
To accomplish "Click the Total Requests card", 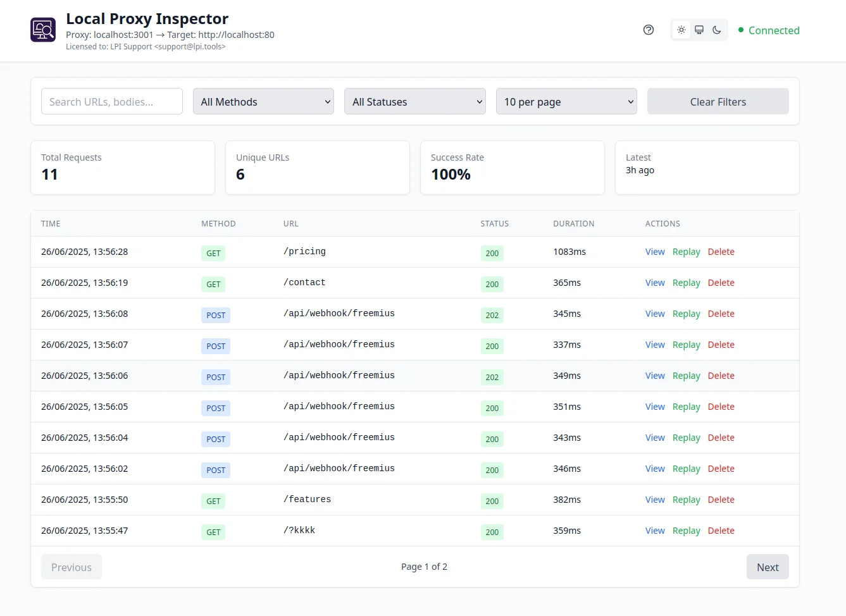I will click(123, 168).
